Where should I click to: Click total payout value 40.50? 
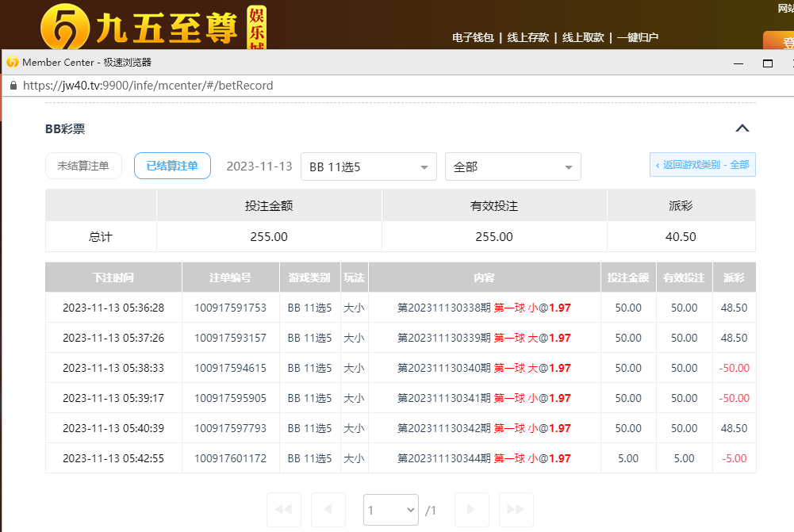(x=681, y=237)
